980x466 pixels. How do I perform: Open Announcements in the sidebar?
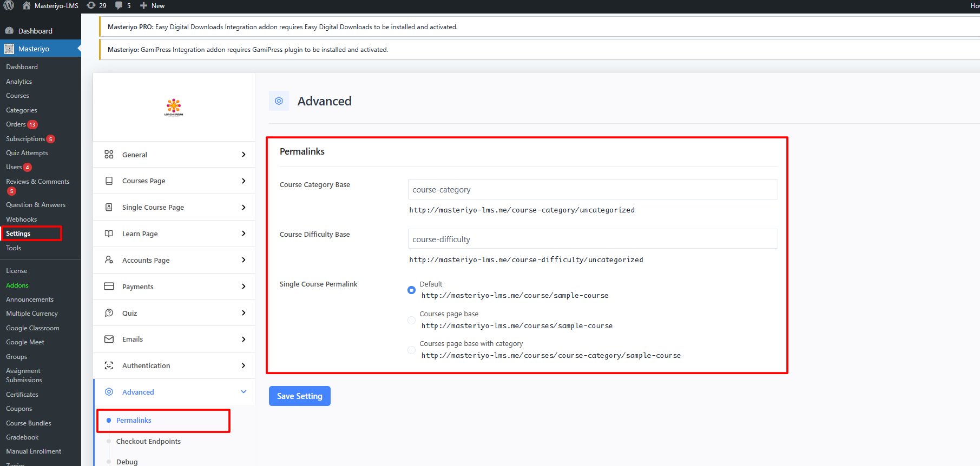pyautogui.click(x=30, y=299)
